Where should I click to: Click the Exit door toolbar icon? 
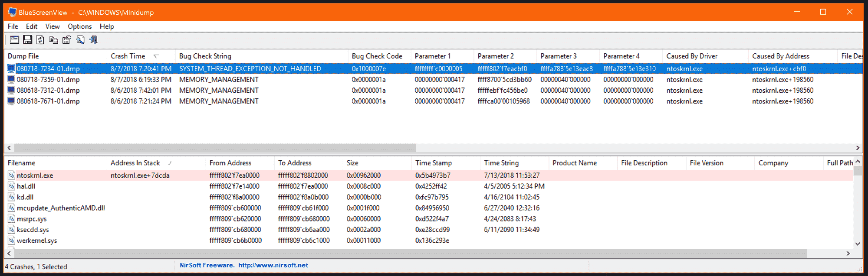[93, 40]
